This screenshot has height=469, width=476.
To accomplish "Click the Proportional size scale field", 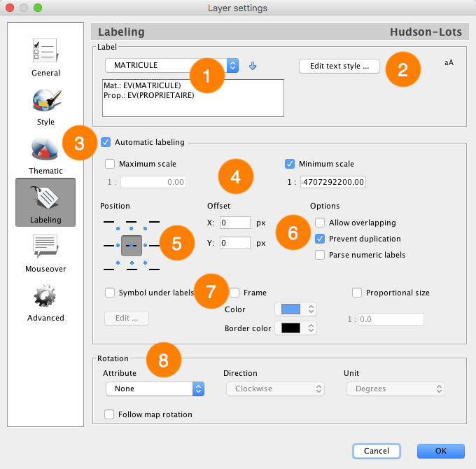I will 391,319.
